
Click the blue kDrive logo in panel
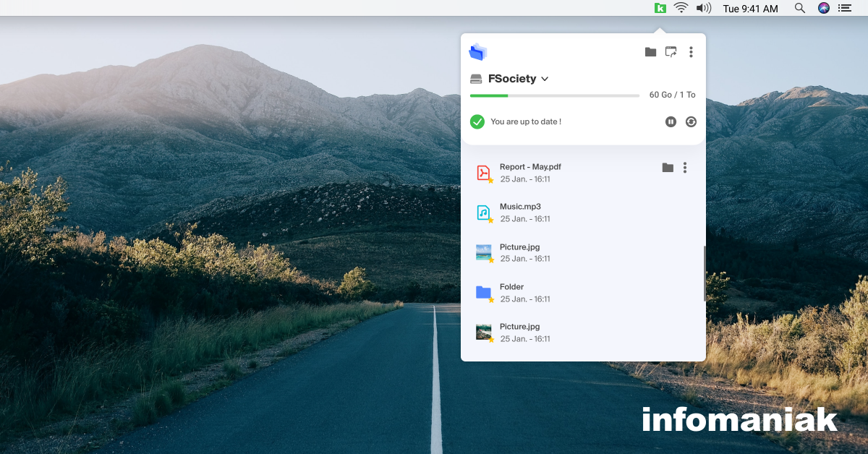(478, 51)
